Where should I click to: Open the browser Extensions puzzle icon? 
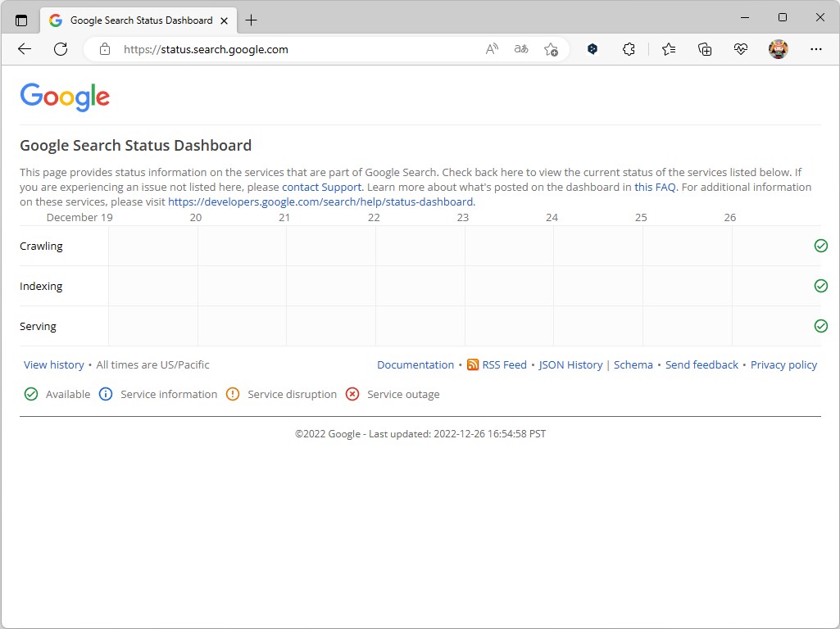(x=629, y=49)
